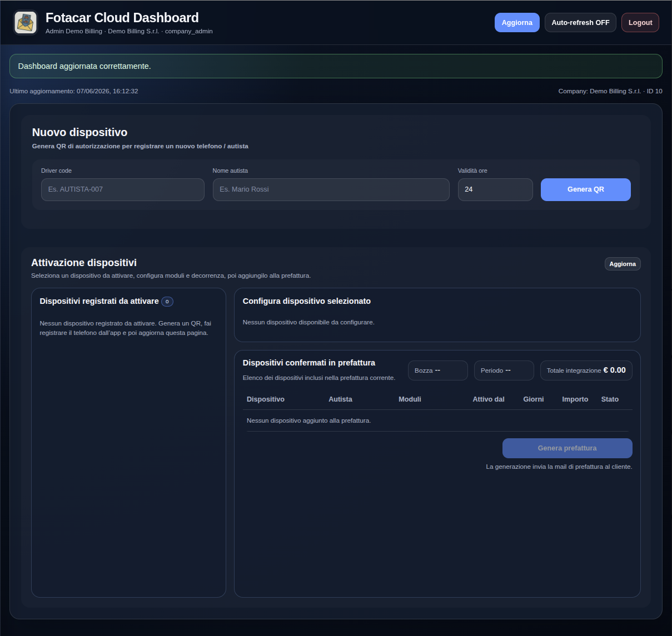Click the Totale integrazione € 0.00 box

click(586, 370)
